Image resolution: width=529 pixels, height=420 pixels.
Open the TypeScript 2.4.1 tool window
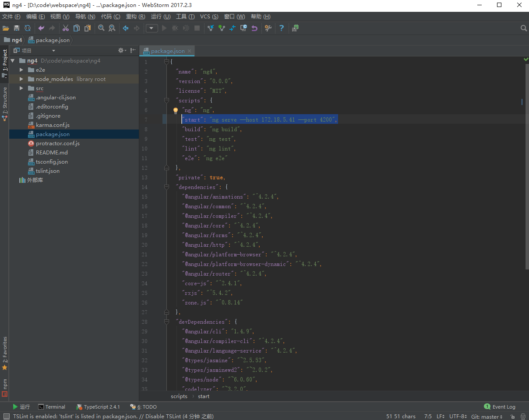(98, 407)
